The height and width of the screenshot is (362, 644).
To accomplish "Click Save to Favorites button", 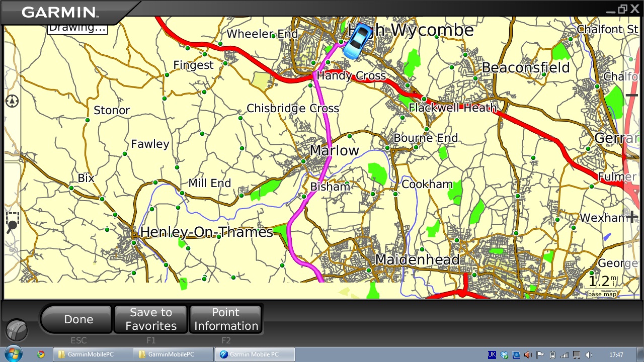I will 151,319.
